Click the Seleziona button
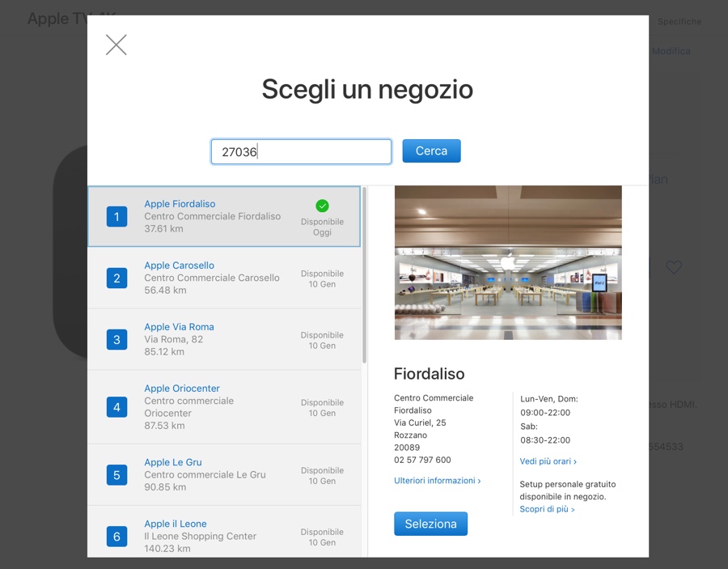728x569 pixels. tap(431, 524)
